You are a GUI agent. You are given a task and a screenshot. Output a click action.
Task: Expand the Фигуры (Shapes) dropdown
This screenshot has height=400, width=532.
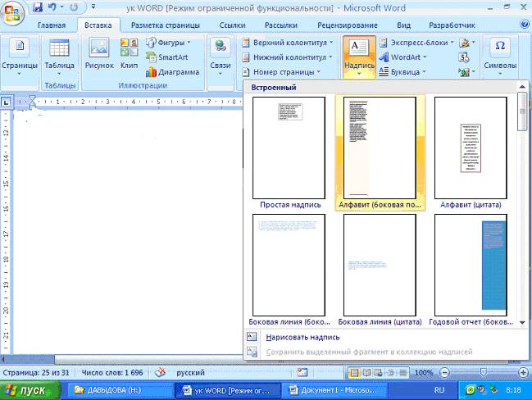(x=167, y=43)
